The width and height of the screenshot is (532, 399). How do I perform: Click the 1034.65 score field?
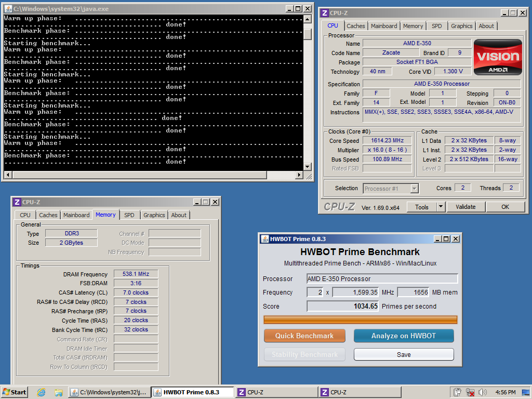tap(343, 307)
